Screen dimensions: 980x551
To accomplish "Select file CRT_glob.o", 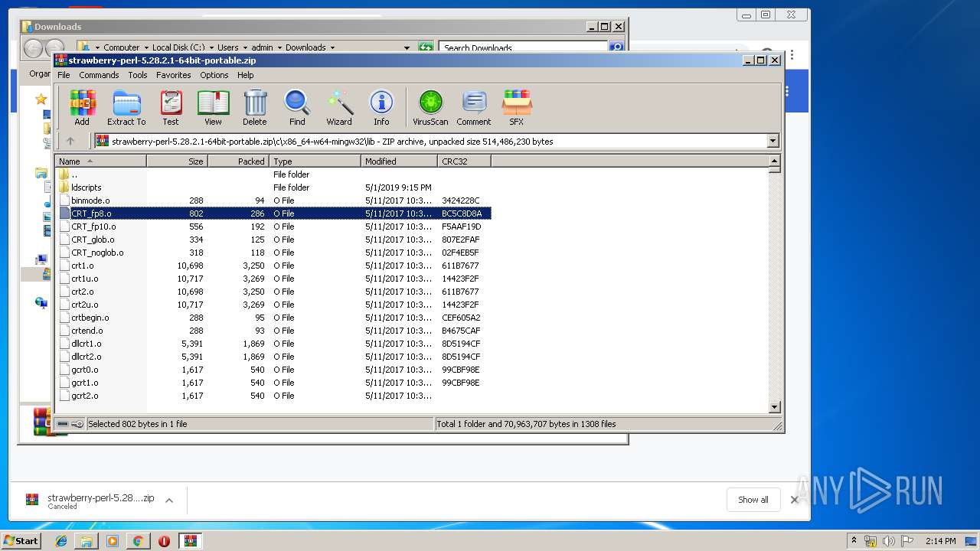I will pos(273,240).
